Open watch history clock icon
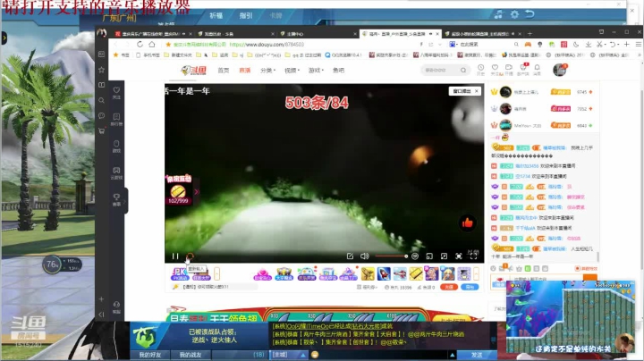644x361 pixels. click(480, 69)
